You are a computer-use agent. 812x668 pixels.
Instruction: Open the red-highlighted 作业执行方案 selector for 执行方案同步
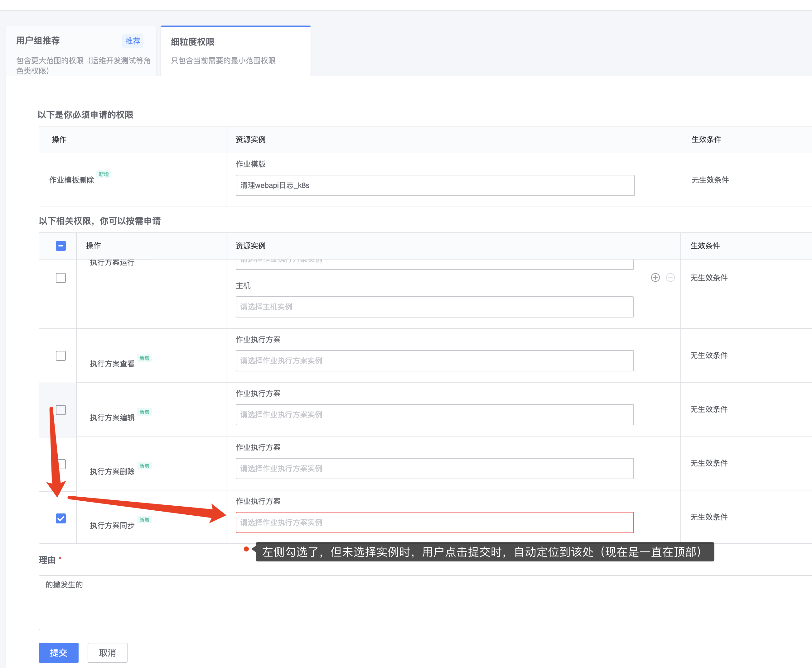coord(434,522)
